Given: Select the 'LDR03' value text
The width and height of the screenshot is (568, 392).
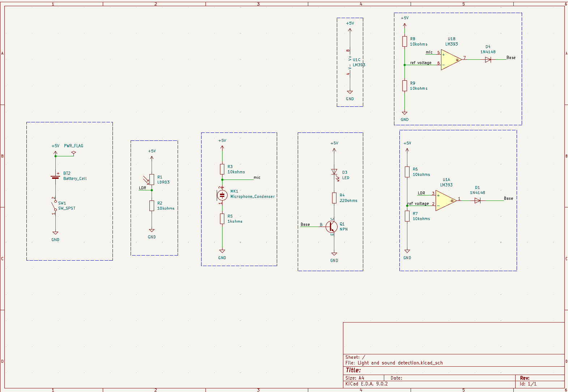Looking at the screenshot, I should click(163, 182).
